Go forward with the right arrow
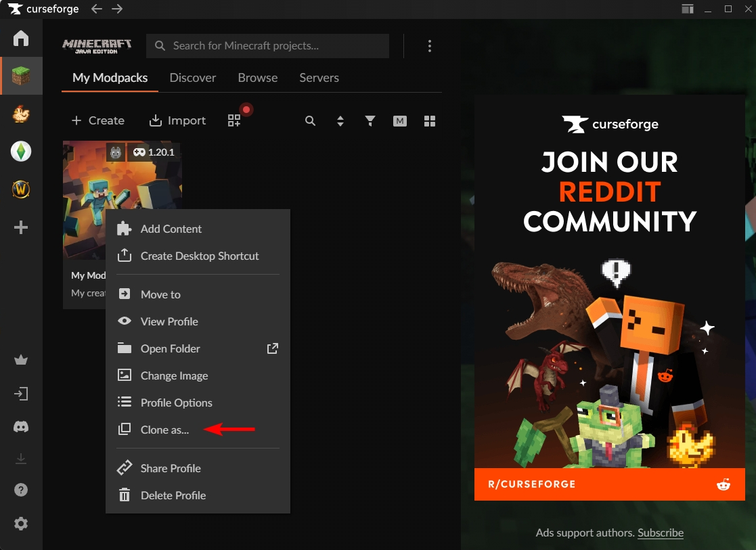 pos(117,9)
